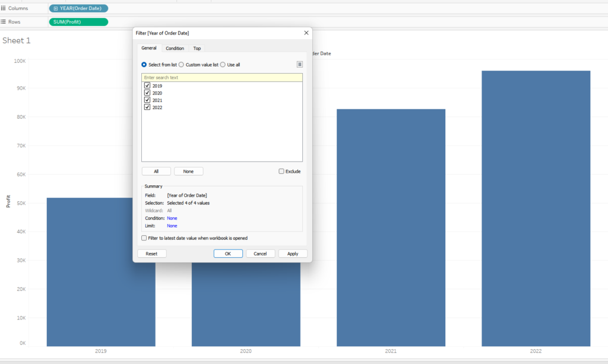Click the None button below the list
This screenshot has width=608, height=364.
click(188, 172)
